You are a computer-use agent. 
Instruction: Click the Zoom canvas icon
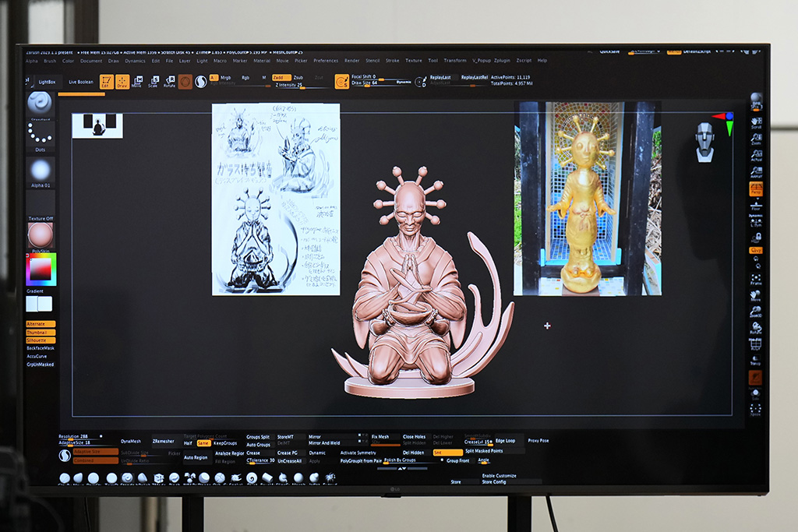click(756, 139)
